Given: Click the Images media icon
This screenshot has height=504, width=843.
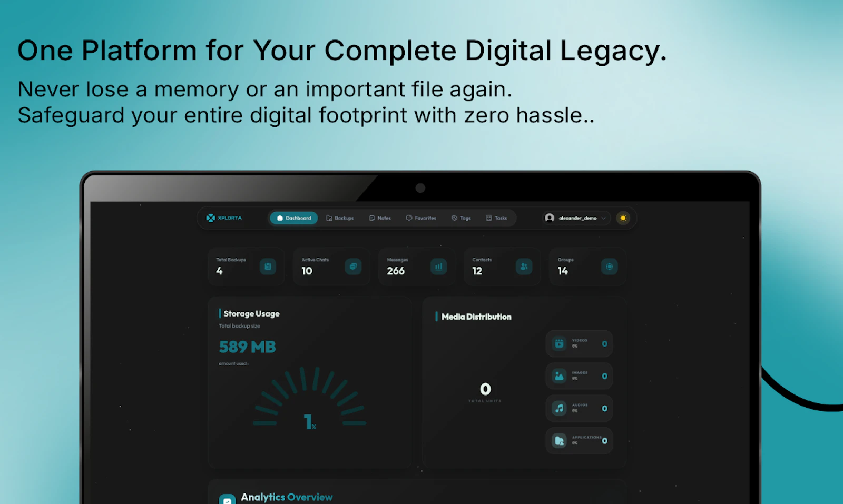Looking at the screenshot, I should [x=559, y=376].
